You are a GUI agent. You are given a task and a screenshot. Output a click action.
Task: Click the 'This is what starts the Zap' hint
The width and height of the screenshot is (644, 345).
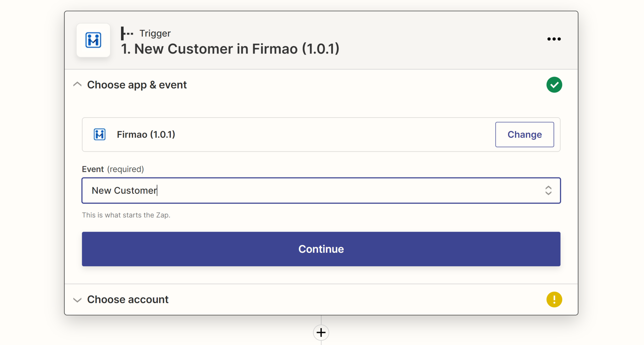126,215
